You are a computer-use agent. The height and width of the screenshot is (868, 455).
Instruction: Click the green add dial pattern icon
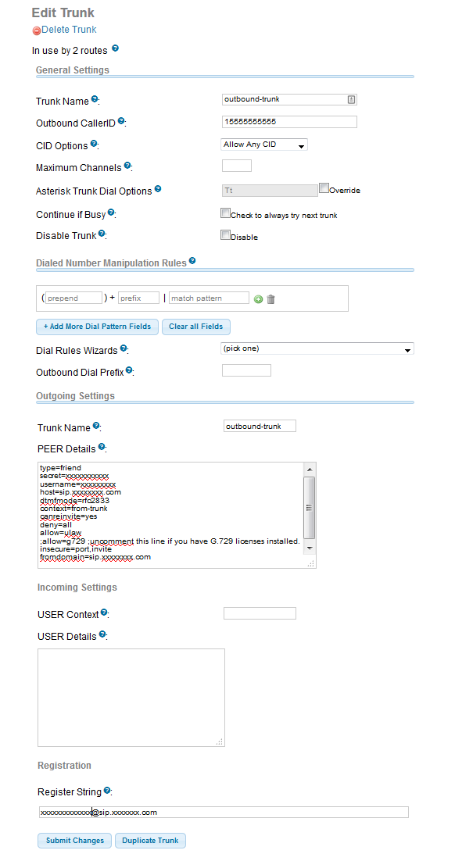tap(258, 299)
